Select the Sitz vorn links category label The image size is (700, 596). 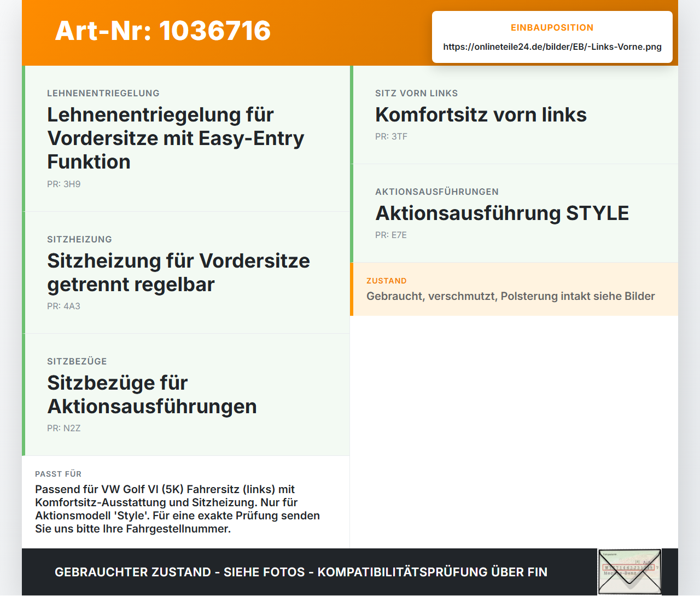coord(417,93)
